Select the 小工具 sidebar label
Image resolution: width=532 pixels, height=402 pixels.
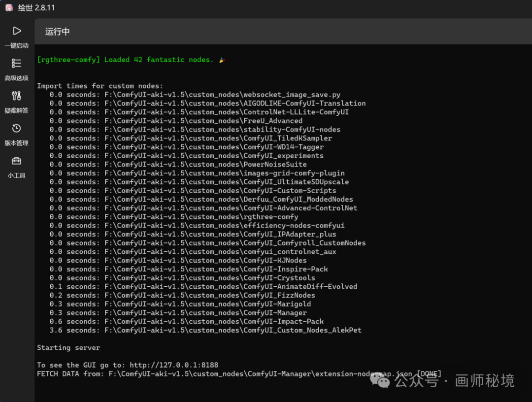[x=16, y=176]
